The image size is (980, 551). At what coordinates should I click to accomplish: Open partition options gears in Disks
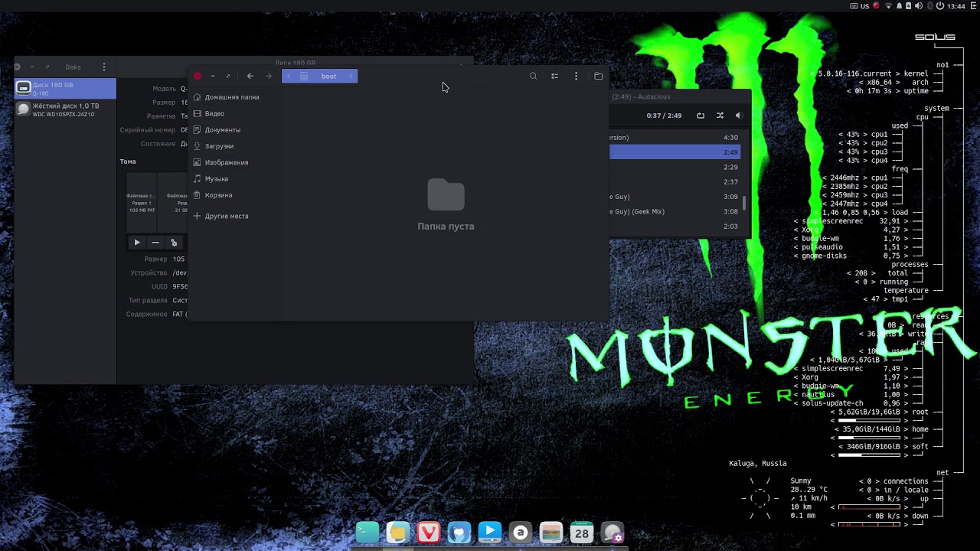point(174,243)
